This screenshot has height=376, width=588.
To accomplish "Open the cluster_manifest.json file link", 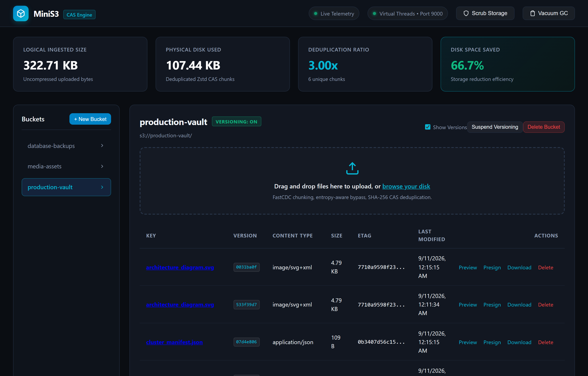I will [x=174, y=342].
